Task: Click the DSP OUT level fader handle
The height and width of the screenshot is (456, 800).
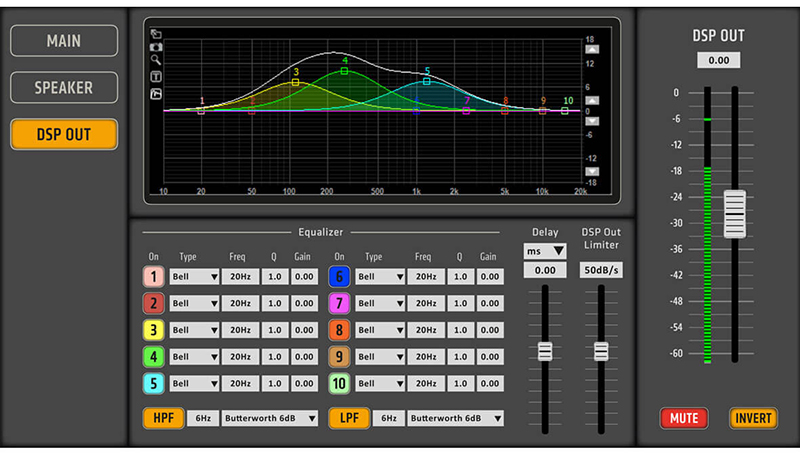Action: (x=735, y=214)
